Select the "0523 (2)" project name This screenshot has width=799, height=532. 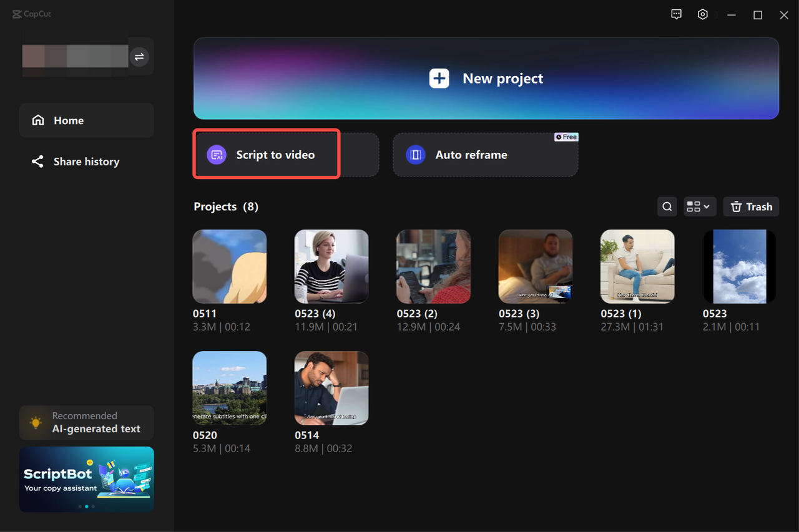coord(417,314)
